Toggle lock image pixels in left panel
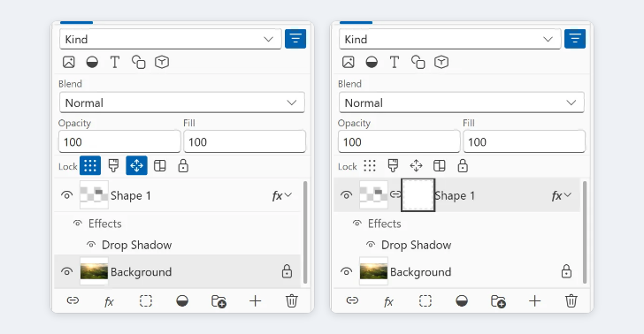Image resolution: width=644 pixels, height=334 pixels. tap(113, 166)
